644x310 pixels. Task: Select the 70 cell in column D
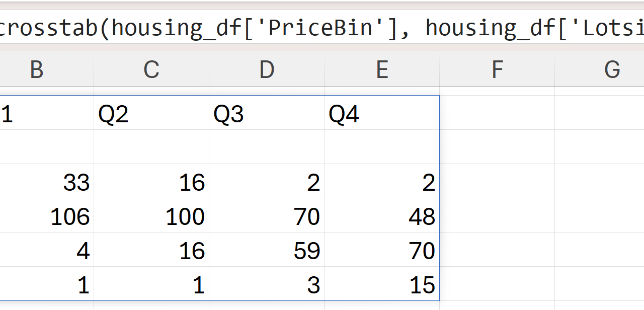(267, 216)
